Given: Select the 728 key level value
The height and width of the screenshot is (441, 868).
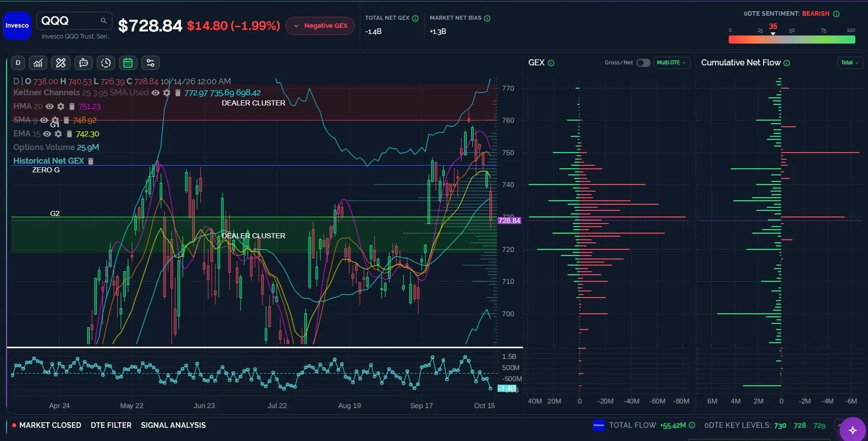Looking at the screenshot, I should point(800,426).
